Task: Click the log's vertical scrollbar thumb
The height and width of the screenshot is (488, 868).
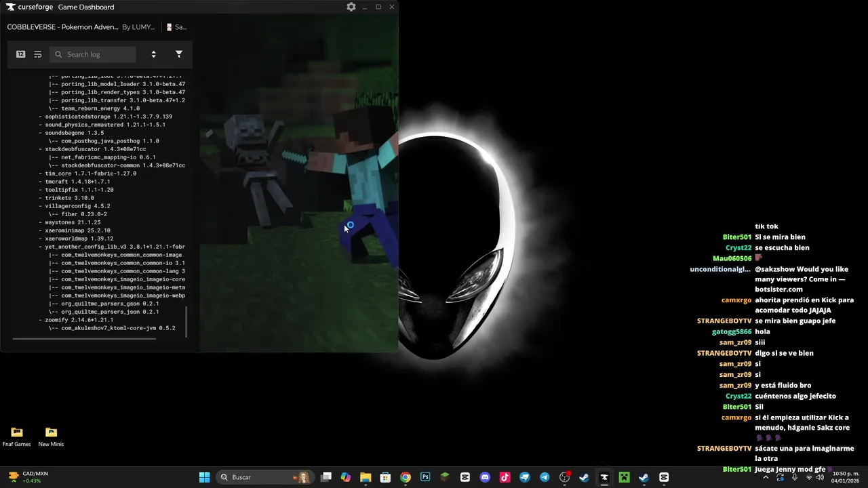Action: pyautogui.click(x=186, y=323)
